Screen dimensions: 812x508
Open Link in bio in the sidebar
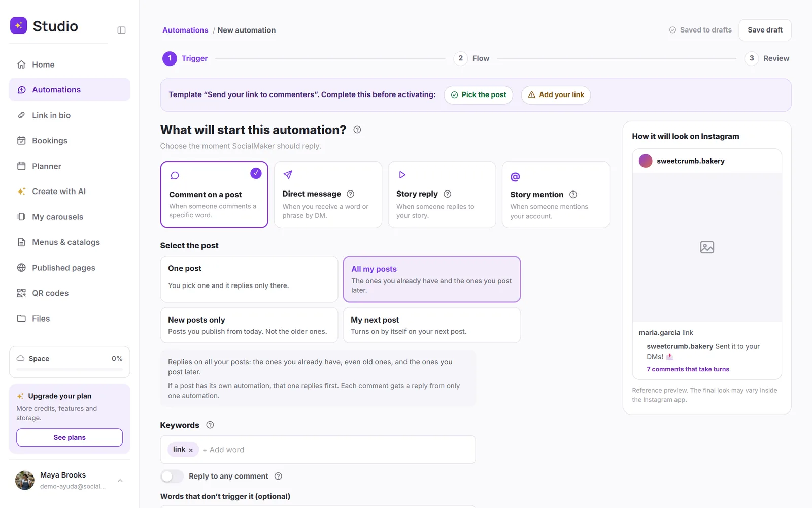[x=70, y=115]
